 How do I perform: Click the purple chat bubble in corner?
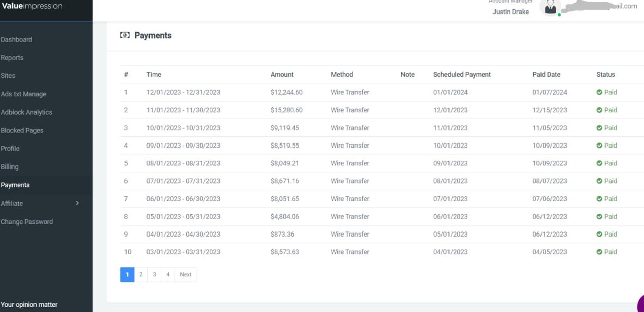(x=641, y=305)
